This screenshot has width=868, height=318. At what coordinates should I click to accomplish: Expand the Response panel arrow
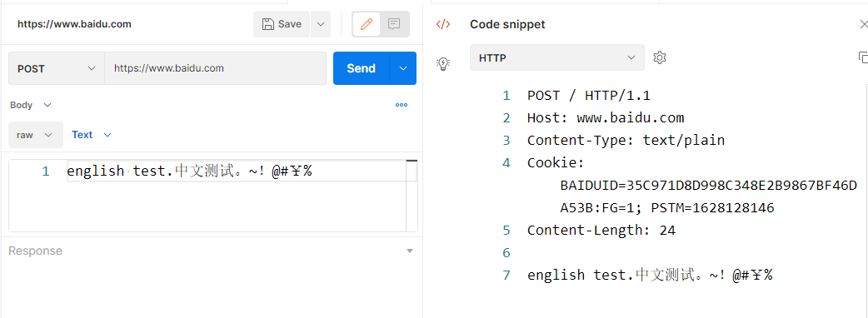pyautogui.click(x=410, y=251)
